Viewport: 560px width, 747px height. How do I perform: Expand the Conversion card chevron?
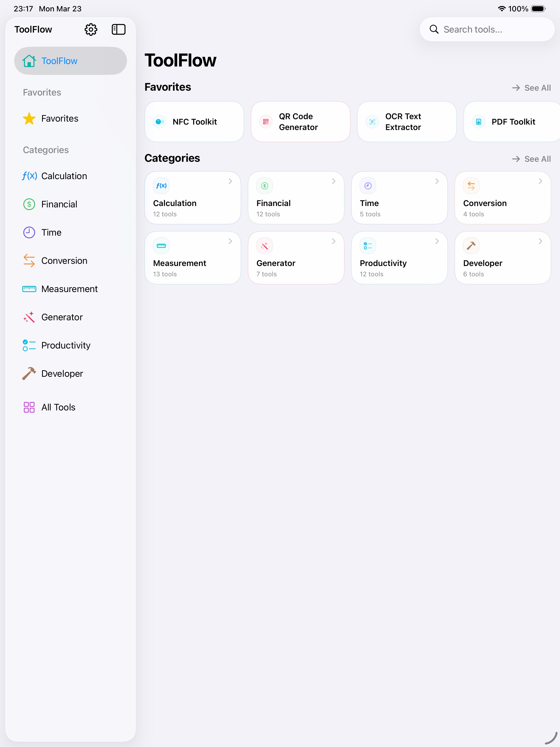click(x=540, y=181)
